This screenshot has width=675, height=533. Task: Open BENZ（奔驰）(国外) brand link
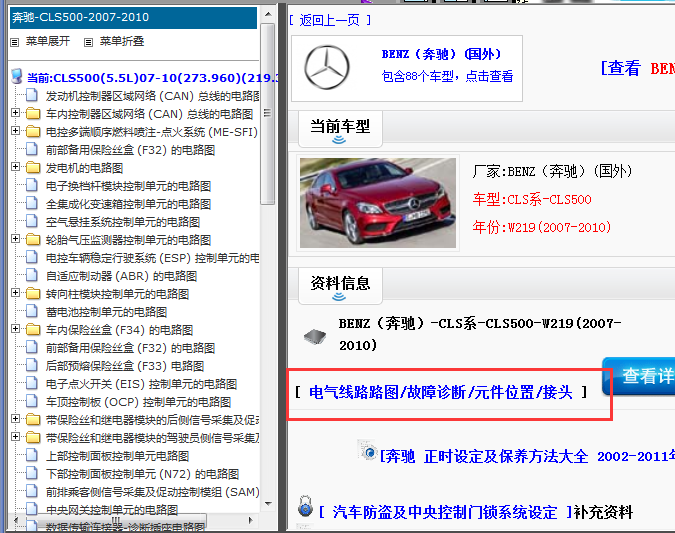click(442, 54)
